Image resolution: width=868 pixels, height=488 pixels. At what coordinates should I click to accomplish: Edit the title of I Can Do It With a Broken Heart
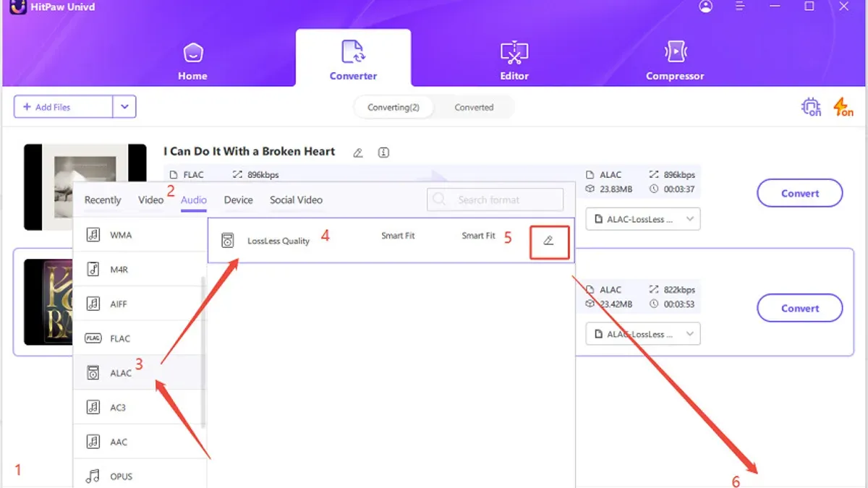(x=358, y=153)
